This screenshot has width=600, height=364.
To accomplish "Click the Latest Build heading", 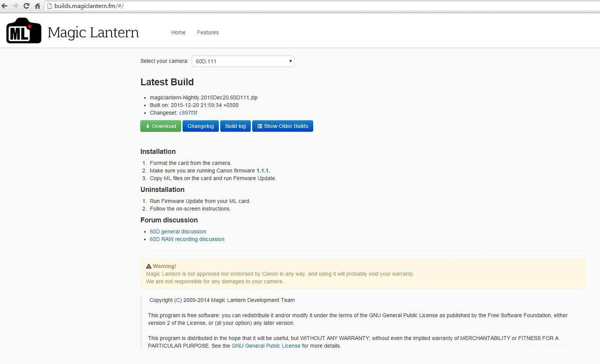I will coord(167,82).
